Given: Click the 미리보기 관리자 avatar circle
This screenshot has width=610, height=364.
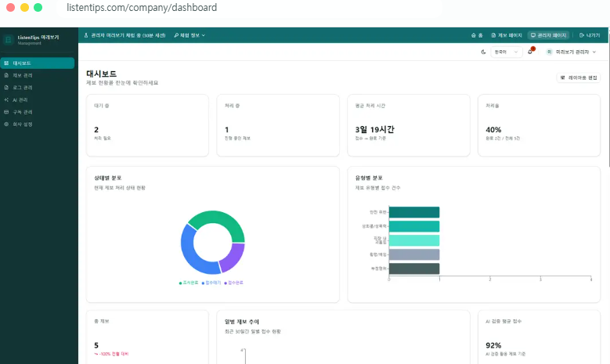Looking at the screenshot, I should pos(549,52).
